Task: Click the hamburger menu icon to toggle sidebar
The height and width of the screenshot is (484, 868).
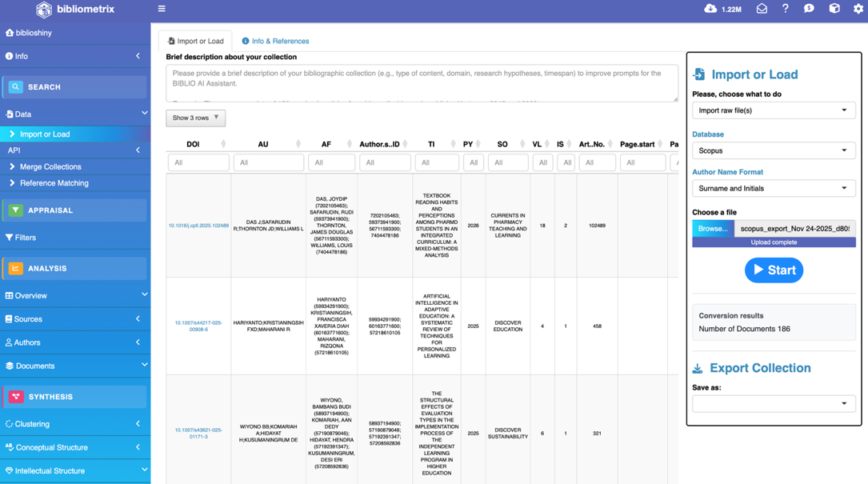Action: [162, 8]
